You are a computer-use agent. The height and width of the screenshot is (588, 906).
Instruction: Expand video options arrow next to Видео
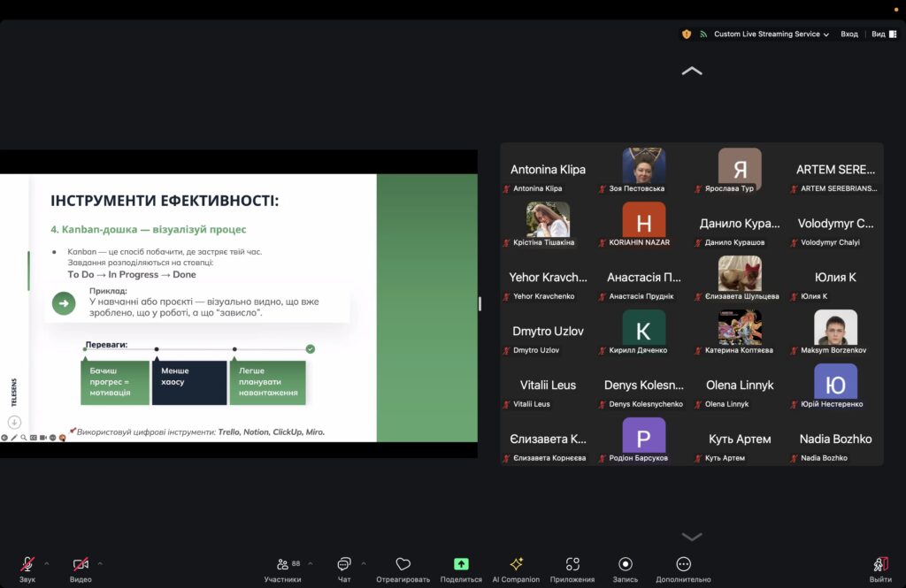pyautogui.click(x=100, y=563)
